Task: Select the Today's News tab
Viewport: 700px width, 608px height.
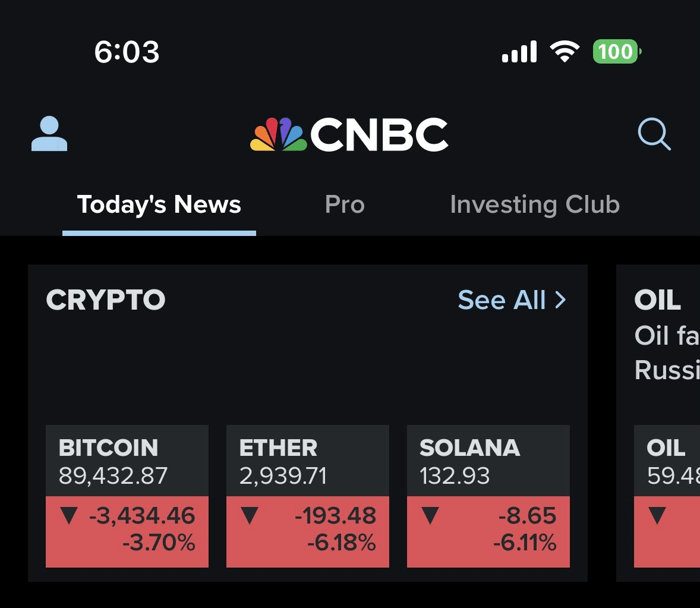Action: tap(159, 204)
